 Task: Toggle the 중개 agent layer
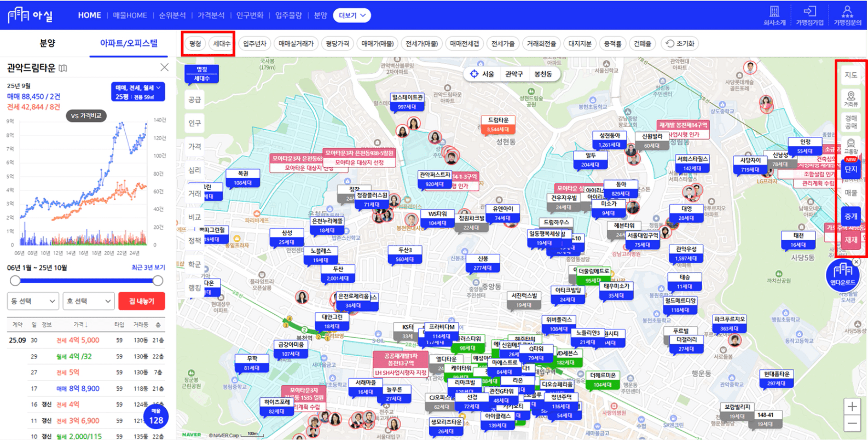coord(850,216)
